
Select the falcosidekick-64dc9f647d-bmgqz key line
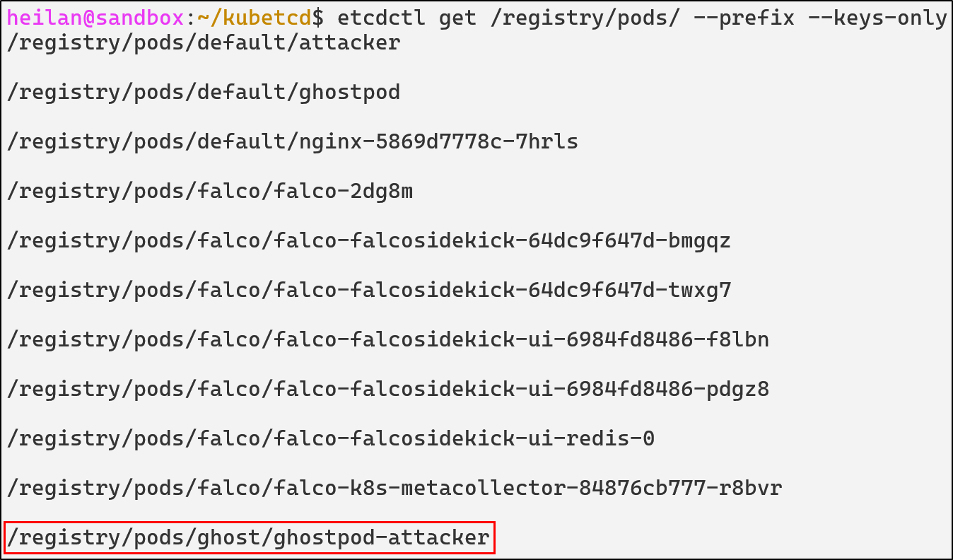click(x=368, y=241)
